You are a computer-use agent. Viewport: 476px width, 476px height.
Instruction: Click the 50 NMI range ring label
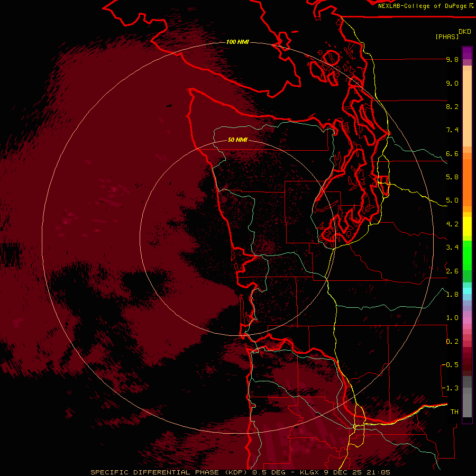click(237, 140)
